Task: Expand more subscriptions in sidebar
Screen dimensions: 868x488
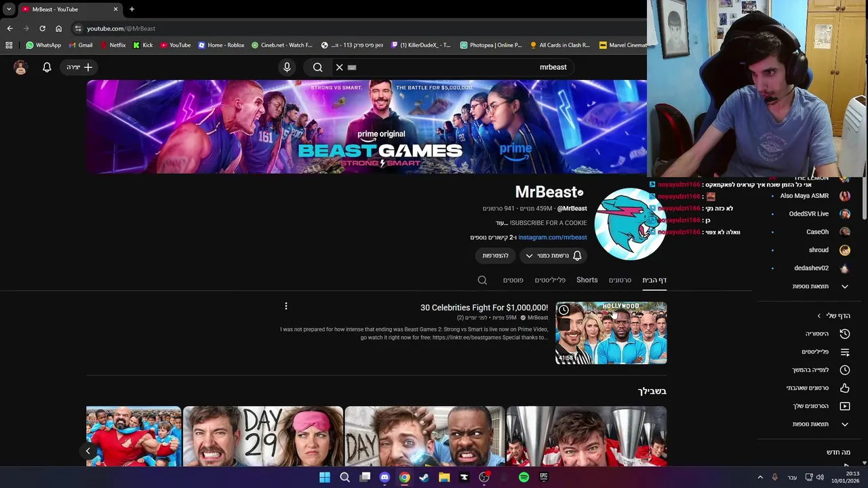Action: [821, 286]
